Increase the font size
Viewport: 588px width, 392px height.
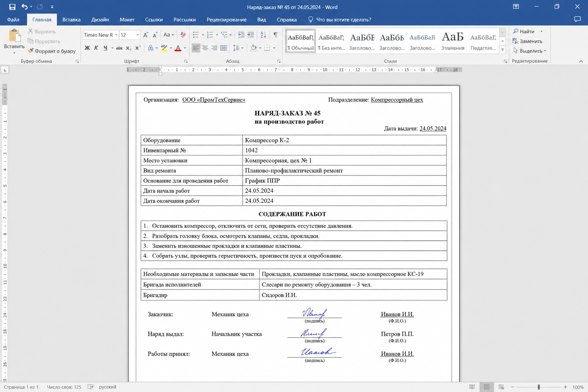point(146,35)
